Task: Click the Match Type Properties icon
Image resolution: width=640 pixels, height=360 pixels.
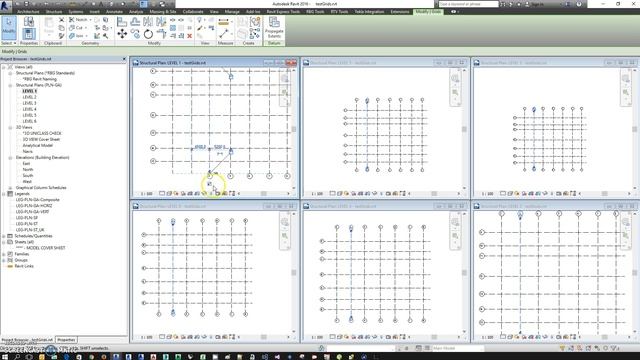Action: tap(61, 36)
